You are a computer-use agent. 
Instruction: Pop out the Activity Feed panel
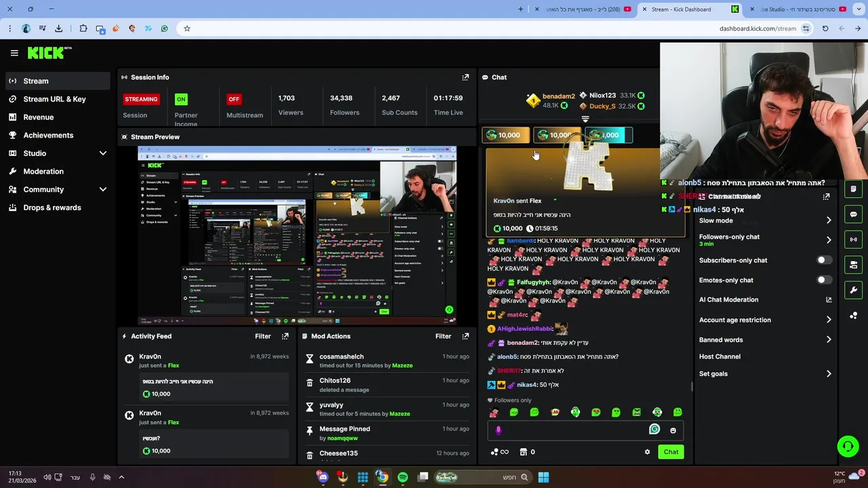tap(285, 336)
